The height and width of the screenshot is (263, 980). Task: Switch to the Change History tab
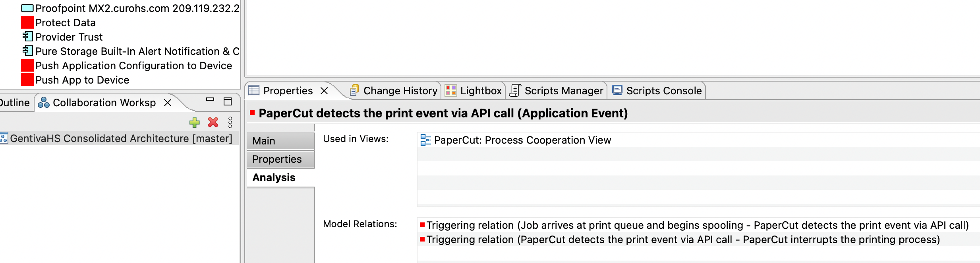click(398, 90)
